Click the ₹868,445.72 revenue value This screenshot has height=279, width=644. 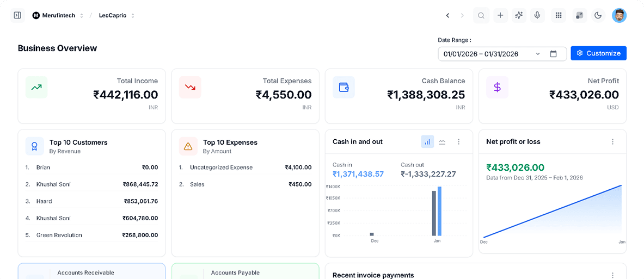click(140, 184)
